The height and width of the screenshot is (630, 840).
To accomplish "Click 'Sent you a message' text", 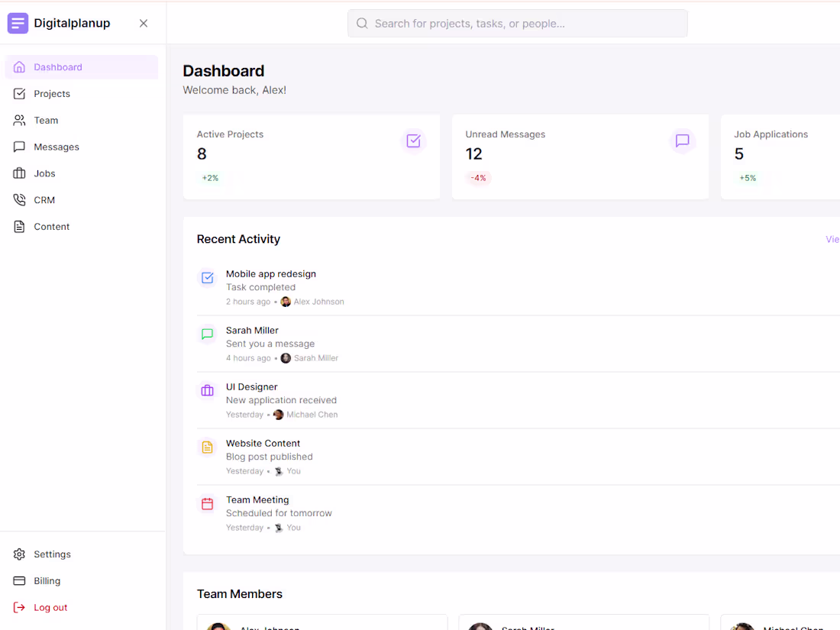I will pyautogui.click(x=270, y=344).
